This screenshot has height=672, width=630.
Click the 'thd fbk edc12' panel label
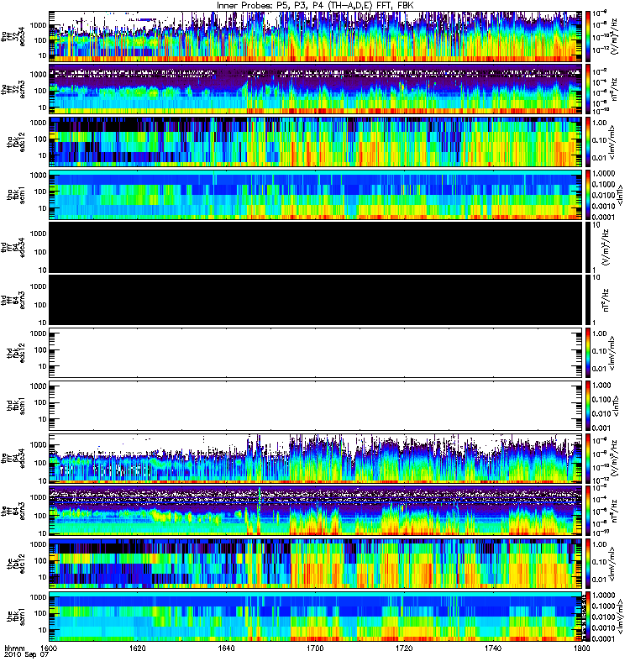16,353
